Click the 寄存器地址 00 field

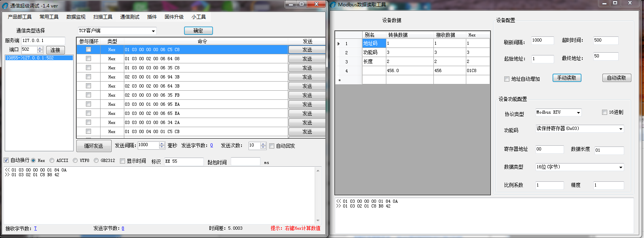(x=549, y=149)
